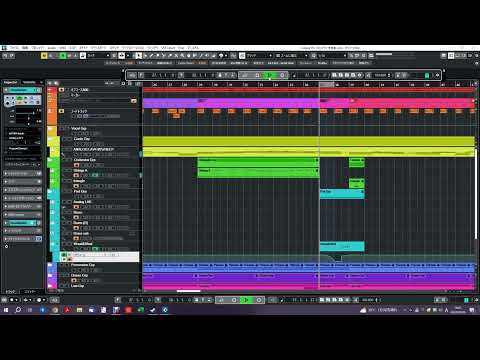
Task: Switch to the Visibility tab
Action: click(x=29, y=82)
